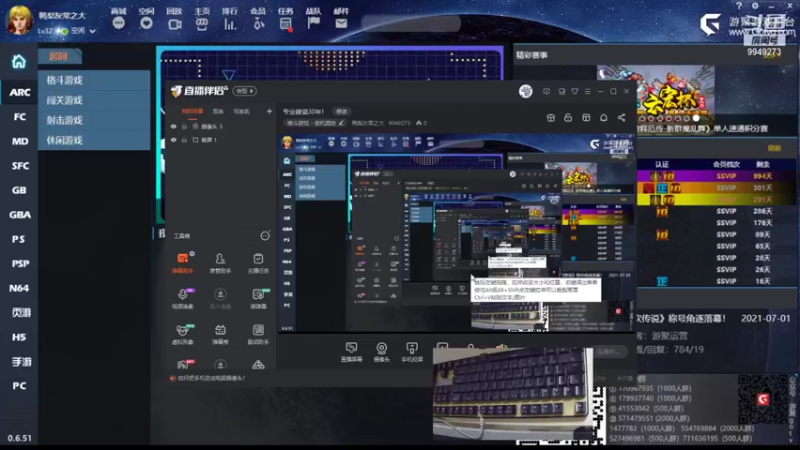
Task: Click the QR code at bottom right
Action: coord(762,399)
